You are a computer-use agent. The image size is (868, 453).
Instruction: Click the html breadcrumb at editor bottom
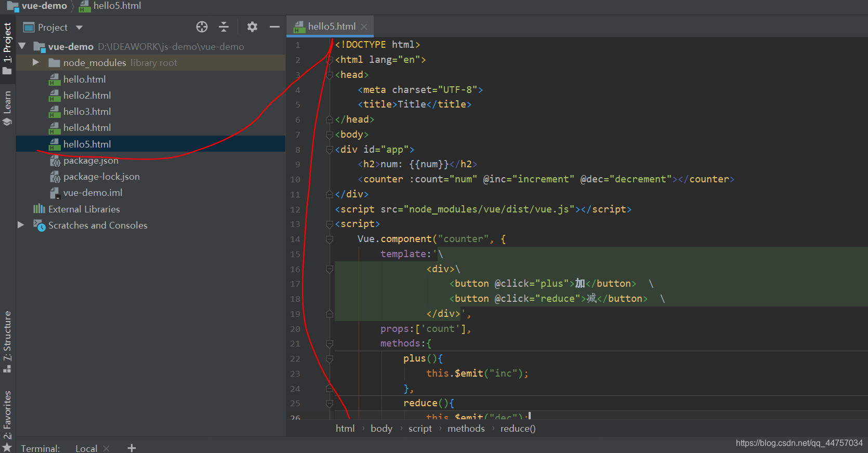click(x=345, y=429)
